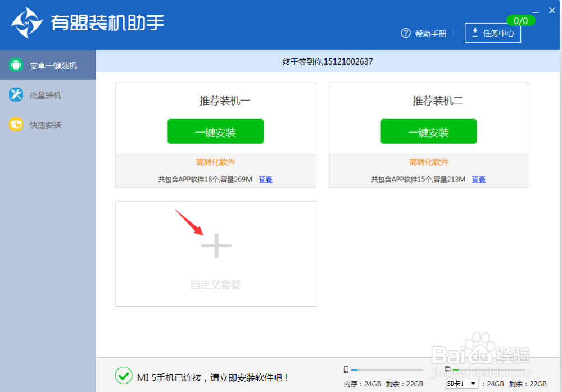
Task: Click the question mark icon next to 帮助手册
Action: coord(406,33)
